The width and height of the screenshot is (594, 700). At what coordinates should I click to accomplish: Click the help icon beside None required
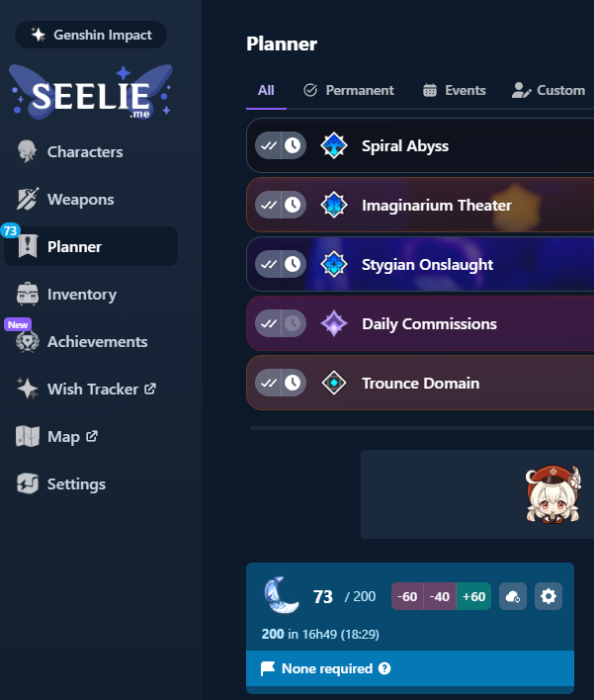pyautogui.click(x=384, y=668)
